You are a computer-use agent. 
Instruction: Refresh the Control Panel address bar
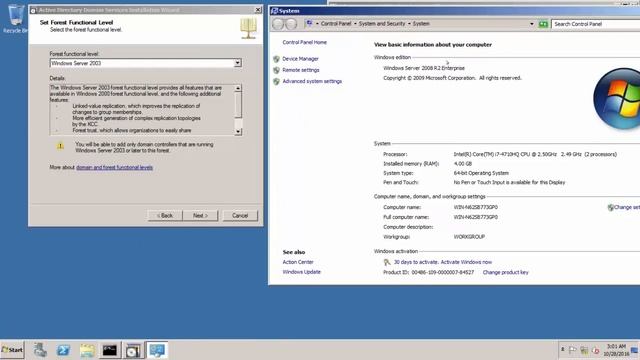click(x=543, y=24)
